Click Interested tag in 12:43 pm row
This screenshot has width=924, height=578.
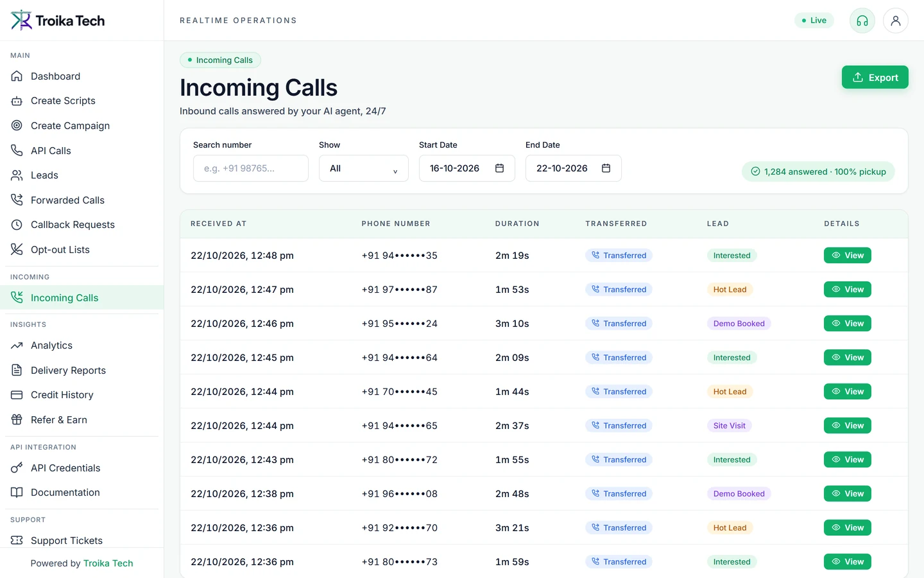[x=732, y=459]
